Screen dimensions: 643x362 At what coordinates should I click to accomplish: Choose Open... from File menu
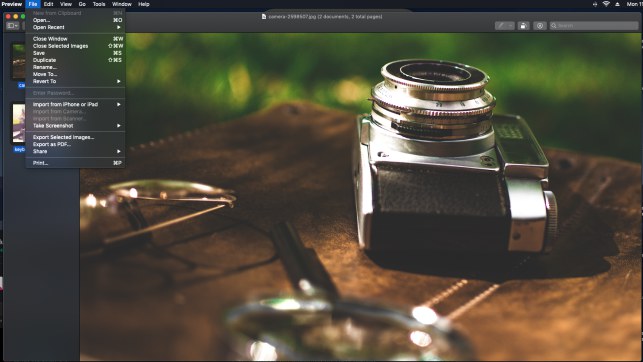(x=75, y=20)
